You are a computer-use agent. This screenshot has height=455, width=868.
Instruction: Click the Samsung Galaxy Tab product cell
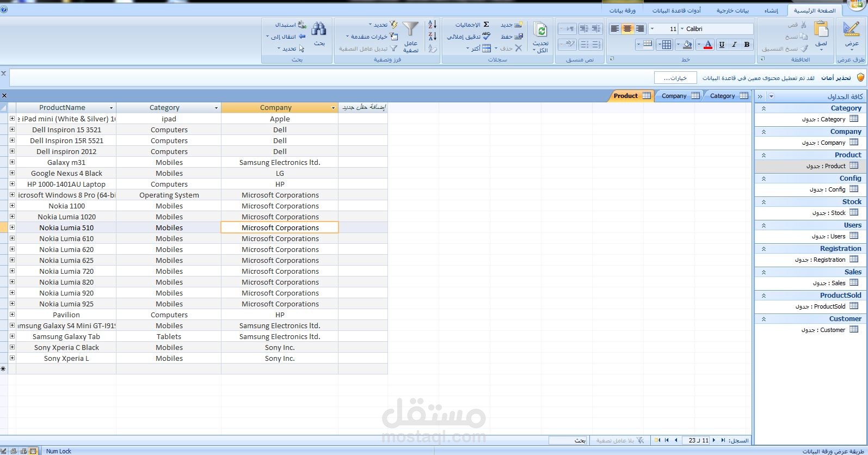coord(66,336)
